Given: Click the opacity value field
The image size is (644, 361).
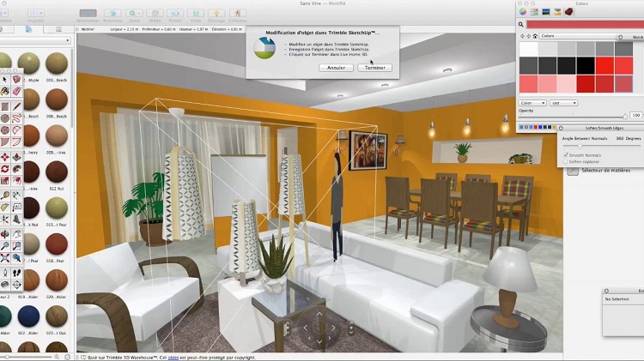Looking at the screenshot, I should pos(635,115).
